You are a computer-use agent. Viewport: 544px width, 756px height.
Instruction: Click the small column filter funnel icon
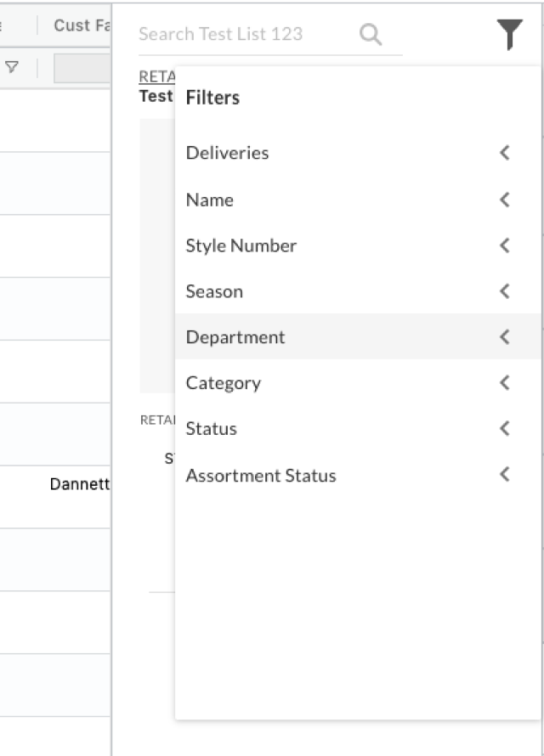[x=13, y=67]
